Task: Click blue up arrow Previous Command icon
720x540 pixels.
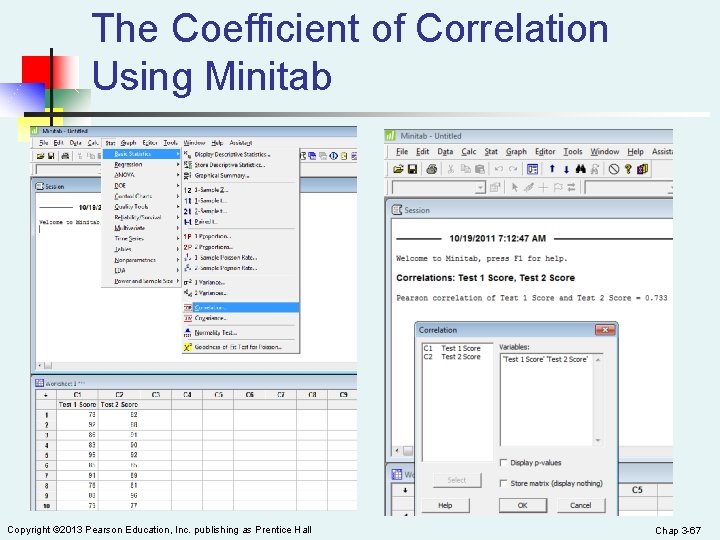Action: click(552, 169)
